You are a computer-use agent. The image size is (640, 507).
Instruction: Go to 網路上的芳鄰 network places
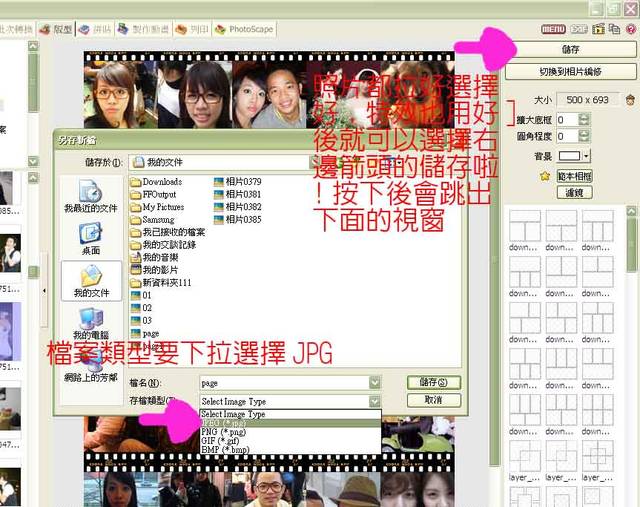pos(91,367)
